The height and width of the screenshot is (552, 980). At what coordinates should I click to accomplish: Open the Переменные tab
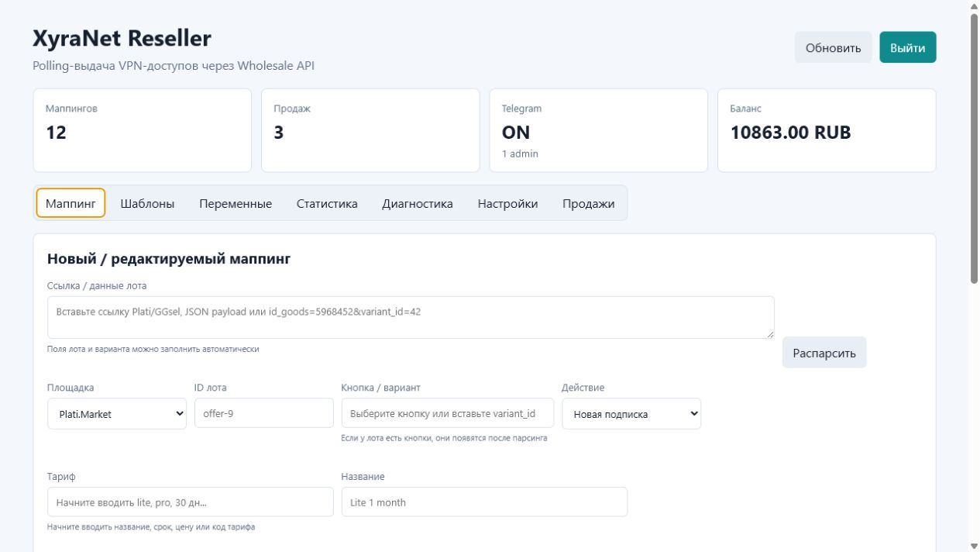[236, 204]
